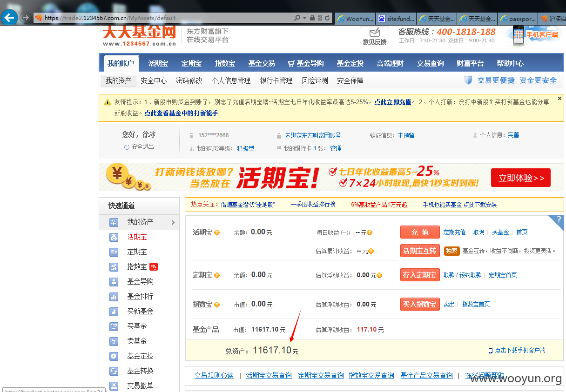Open 基金交易 main navigation tab

[262, 63]
